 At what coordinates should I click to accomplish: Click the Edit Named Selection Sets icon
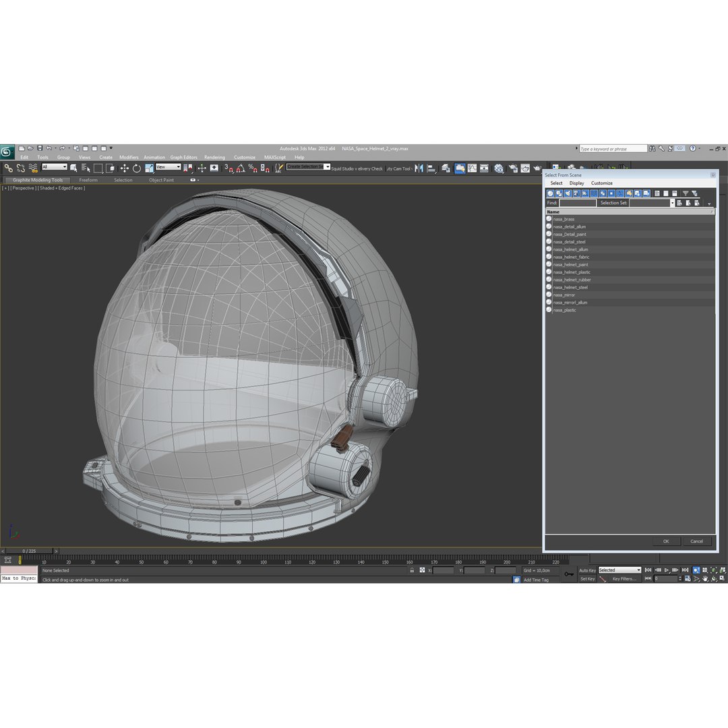click(x=278, y=168)
